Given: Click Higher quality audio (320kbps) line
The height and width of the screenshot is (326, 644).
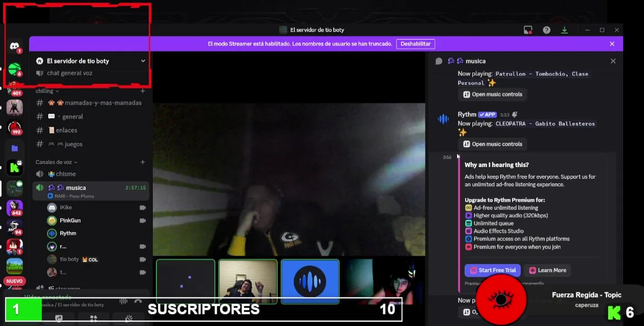Looking at the screenshot, I should point(511,216).
